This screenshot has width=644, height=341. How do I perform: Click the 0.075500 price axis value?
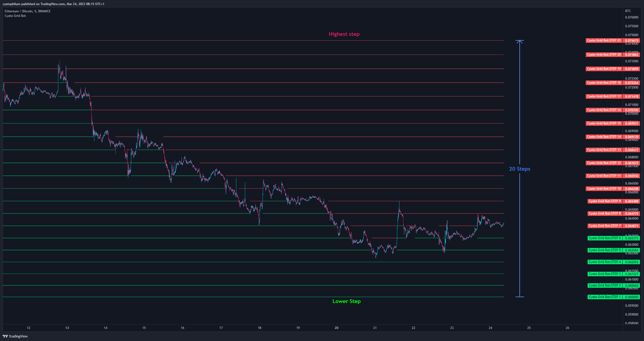click(x=631, y=26)
